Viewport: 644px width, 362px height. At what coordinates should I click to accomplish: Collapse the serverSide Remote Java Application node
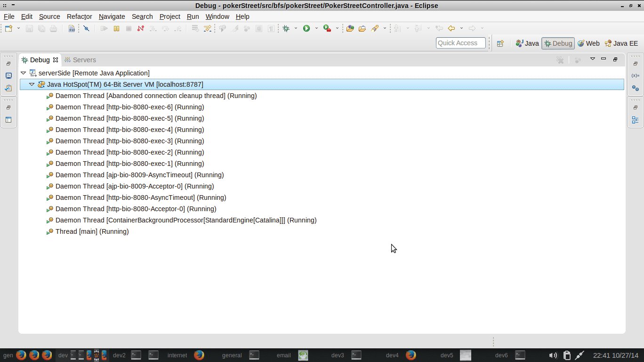[x=23, y=73]
